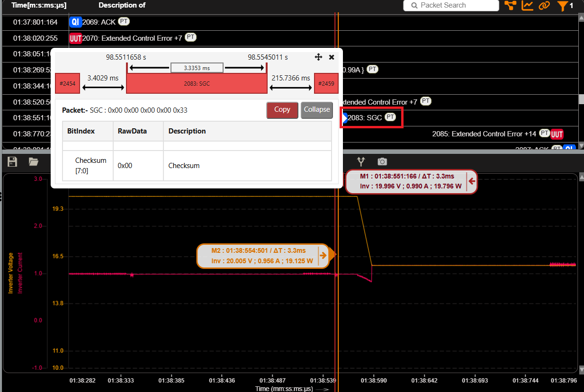This screenshot has width=584, height=392.
Task: Select the 2083: SGC timeline block
Action: point(197,83)
